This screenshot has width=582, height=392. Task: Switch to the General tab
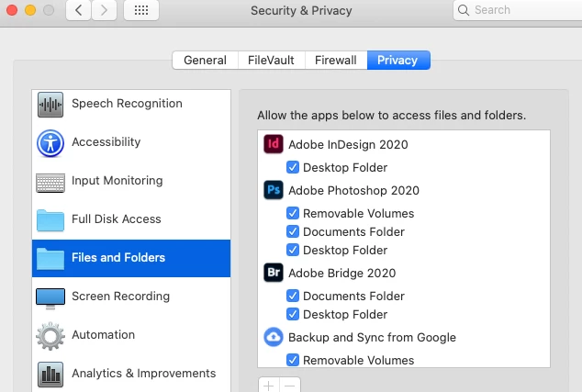tap(206, 61)
